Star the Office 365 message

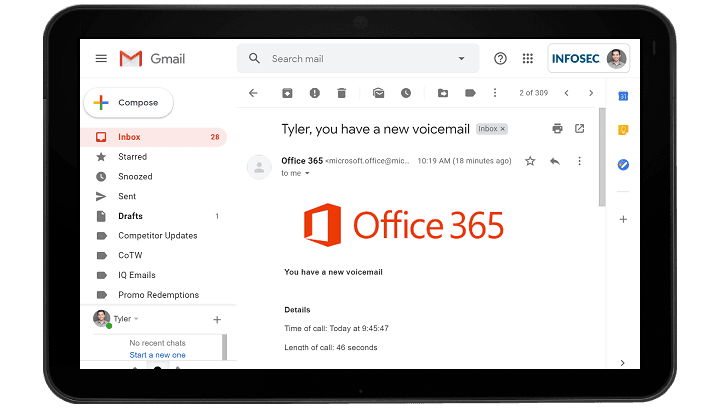click(x=530, y=161)
